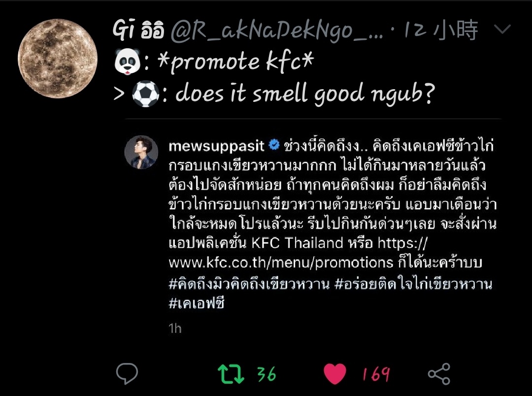Screen dimensions: 532x396
Task: Unlike the tweet via red heart
Action: (x=335, y=374)
